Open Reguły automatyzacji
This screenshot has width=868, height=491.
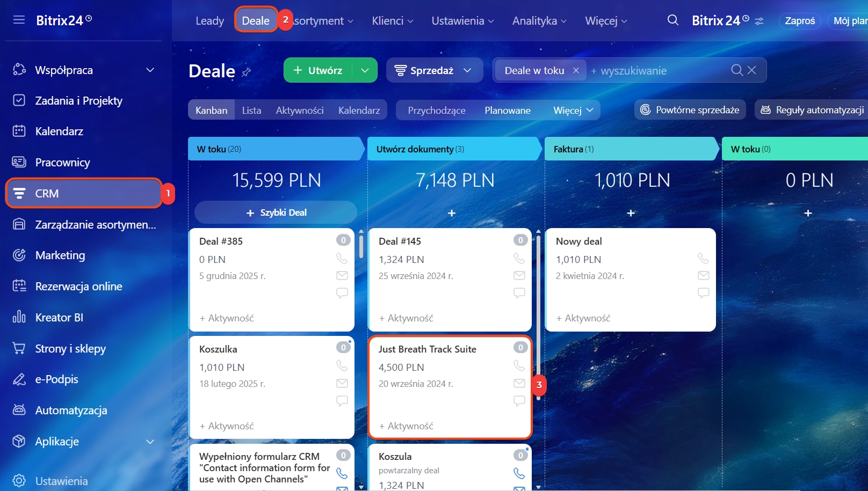812,110
